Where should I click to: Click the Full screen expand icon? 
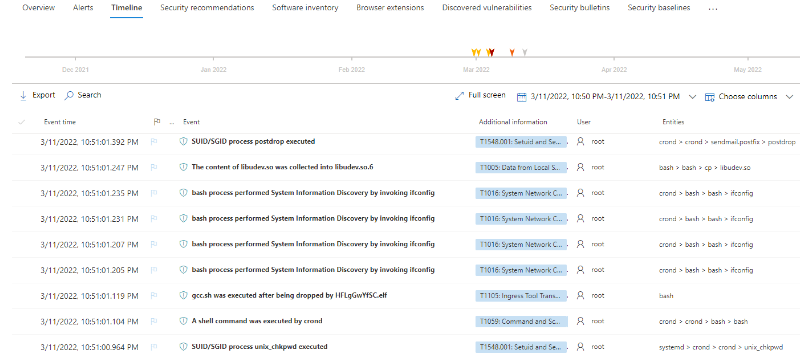459,96
